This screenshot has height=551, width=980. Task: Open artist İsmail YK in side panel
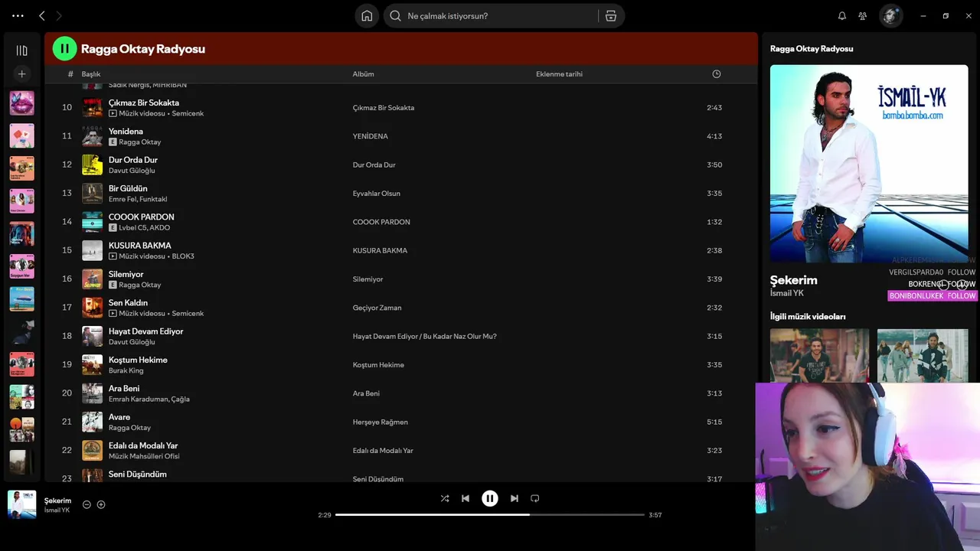pyautogui.click(x=787, y=293)
